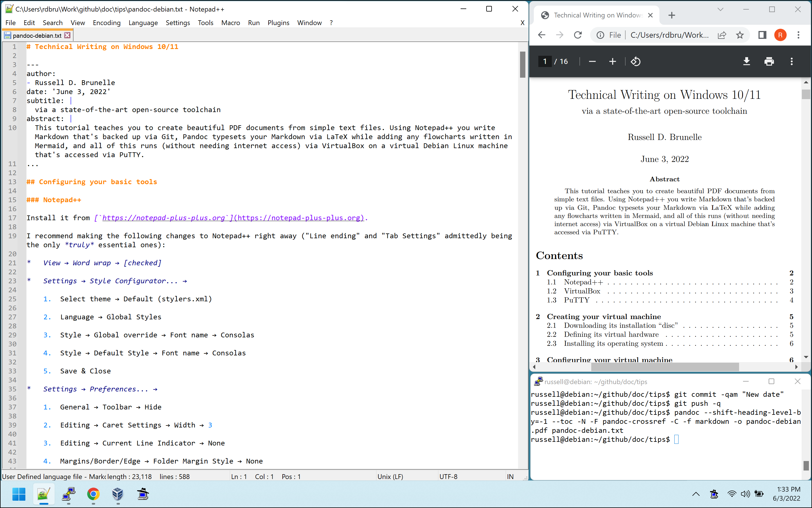
Task: Open the Windows Start menu
Action: point(19,494)
